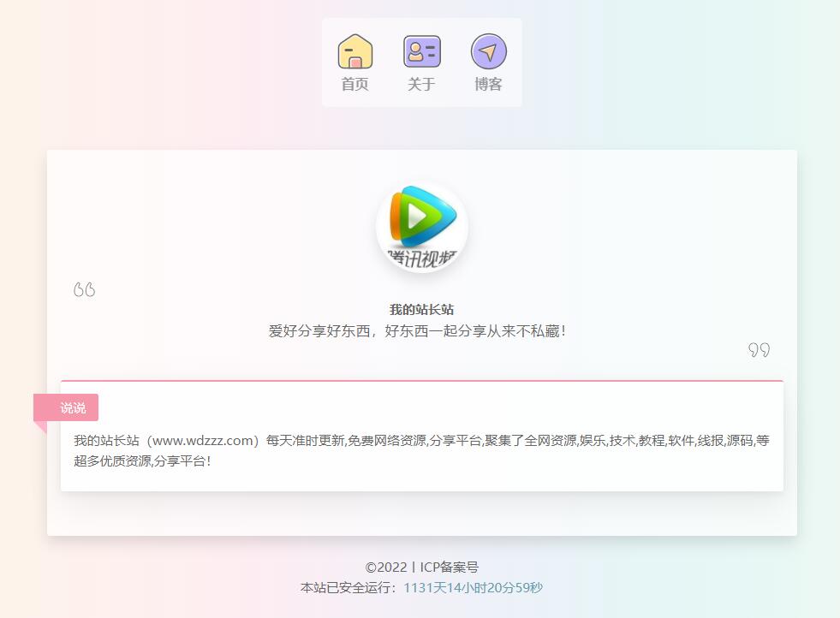The image size is (840, 618).
Task: Click the yellow house home icon
Action: [355, 51]
